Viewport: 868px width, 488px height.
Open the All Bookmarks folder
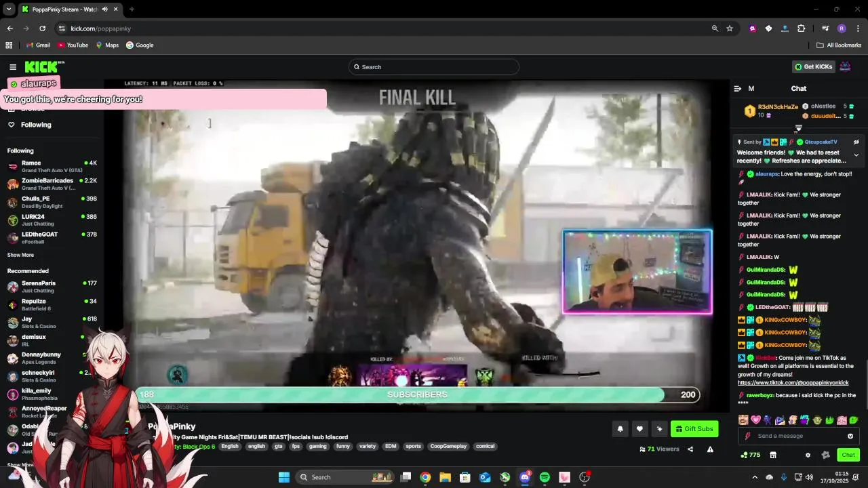839,45
